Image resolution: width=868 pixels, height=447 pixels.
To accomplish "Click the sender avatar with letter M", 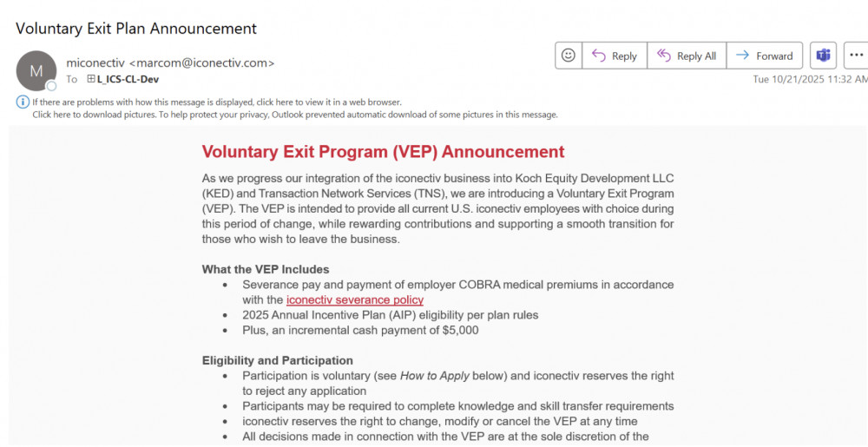I will (x=36, y=71).
